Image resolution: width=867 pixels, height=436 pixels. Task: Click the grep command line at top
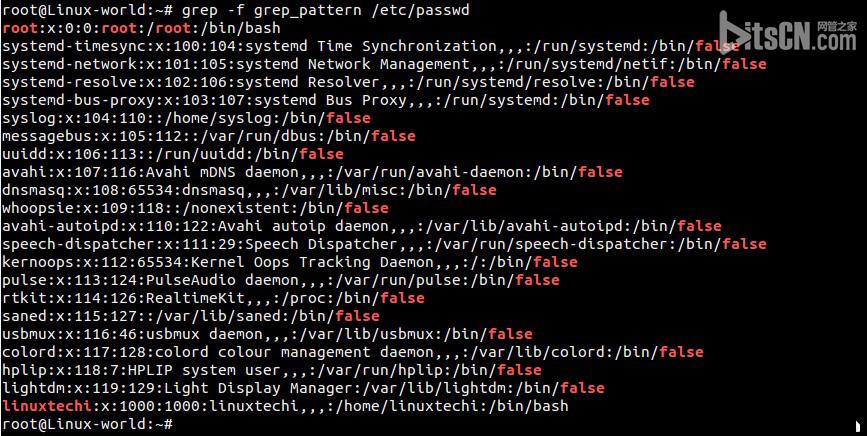click(x=236, y=10)
